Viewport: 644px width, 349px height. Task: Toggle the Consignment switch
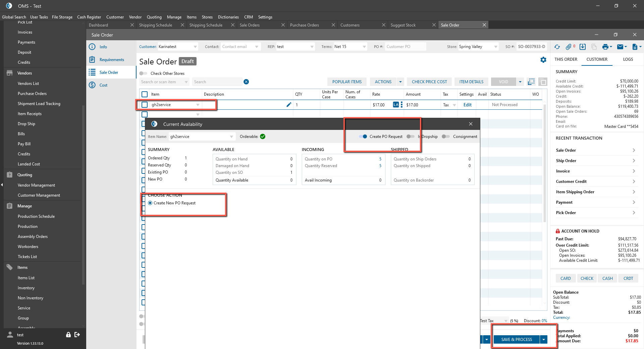coord(446,137)
